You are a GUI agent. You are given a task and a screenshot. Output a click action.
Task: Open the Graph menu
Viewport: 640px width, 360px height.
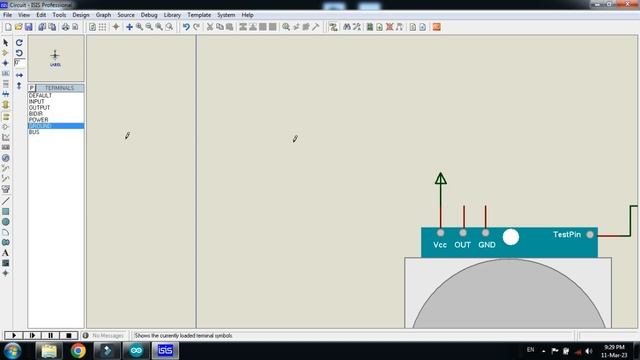(103, 15)
